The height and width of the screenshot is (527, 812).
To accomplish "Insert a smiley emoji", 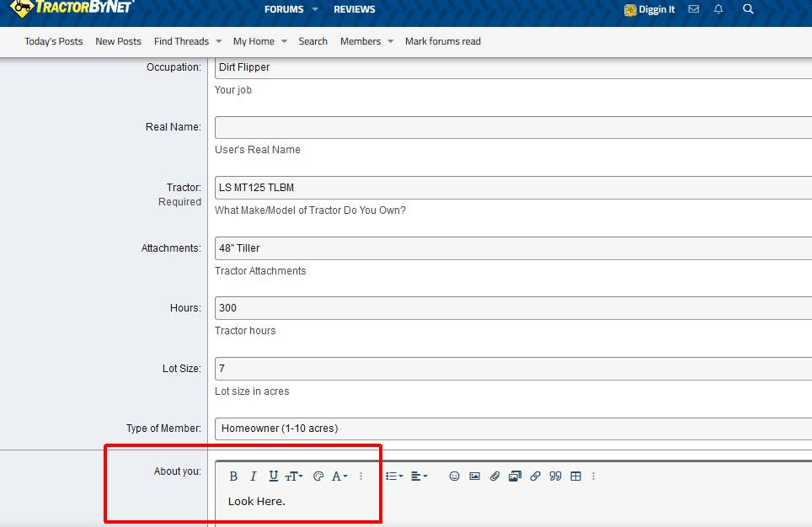I will point(454,476).
